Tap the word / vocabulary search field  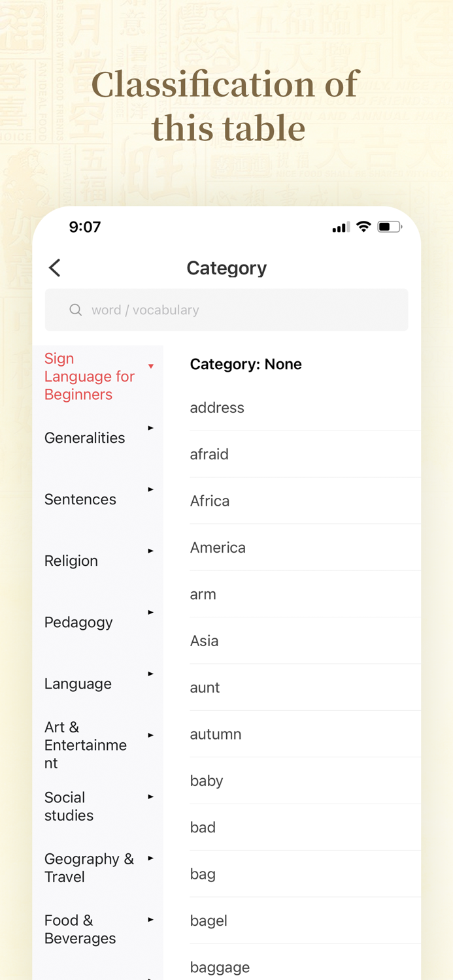[226, 309]
